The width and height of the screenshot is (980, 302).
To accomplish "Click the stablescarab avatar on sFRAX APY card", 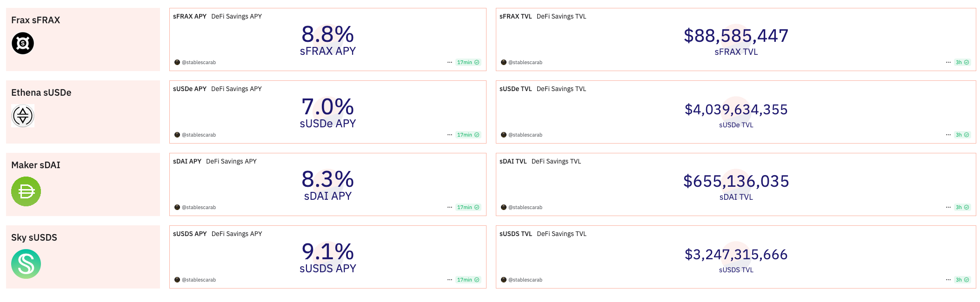I will click(177, 62).
